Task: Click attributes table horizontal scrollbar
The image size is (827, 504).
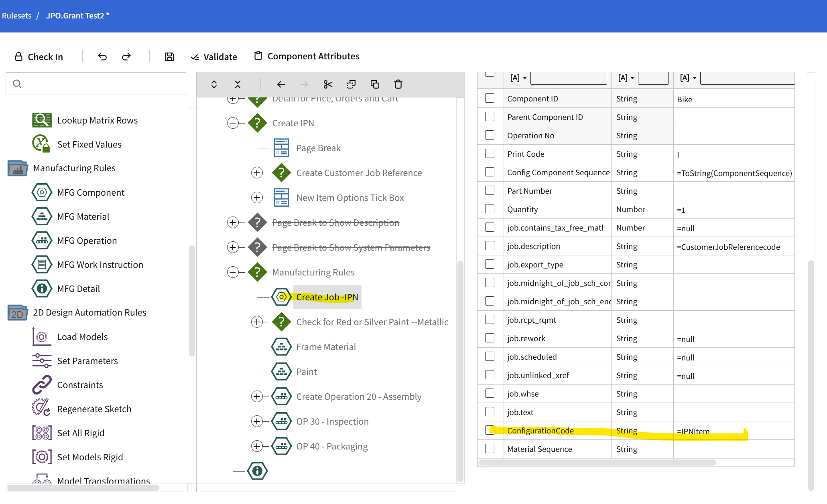Action: click(x=597, y=462)
